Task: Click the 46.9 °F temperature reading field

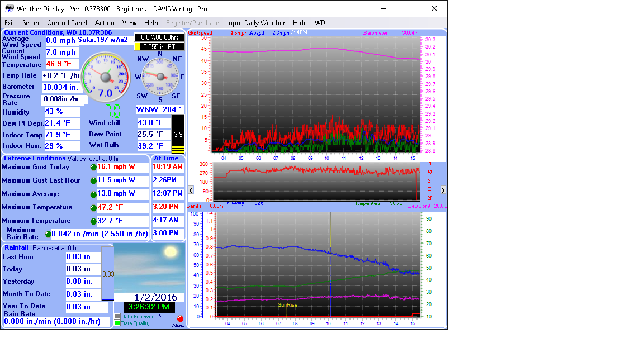Action: (61, 64)
